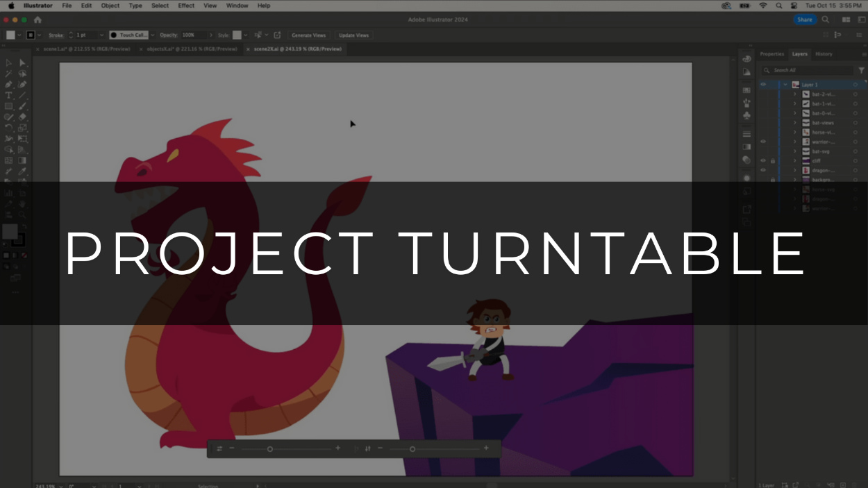
Task: Unlock the cliff layer lock icon
Action: click(x=773, y=160)
